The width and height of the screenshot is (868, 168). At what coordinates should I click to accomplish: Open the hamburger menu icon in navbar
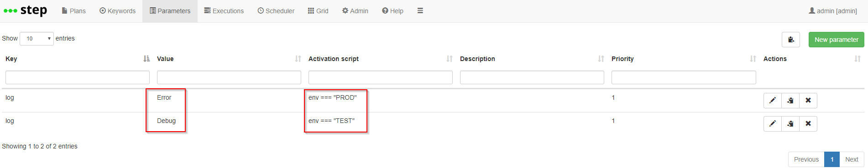pos(420,11)
